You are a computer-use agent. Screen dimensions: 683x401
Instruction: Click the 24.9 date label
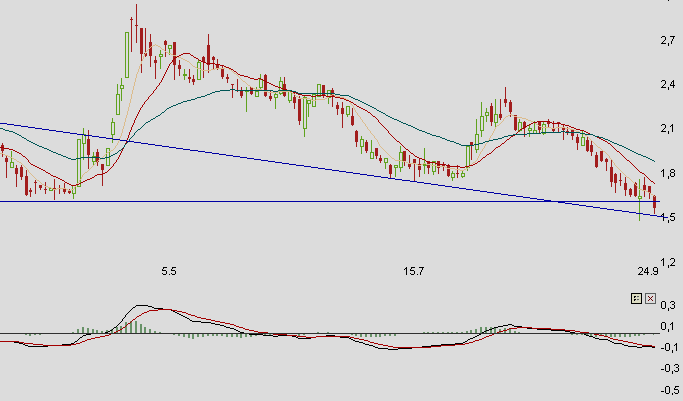(647, 271)
